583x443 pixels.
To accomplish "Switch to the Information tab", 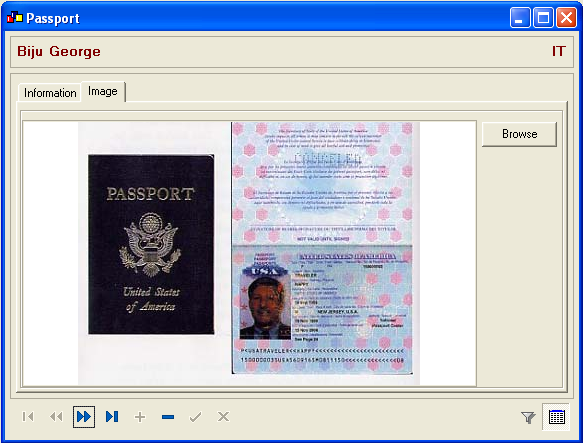I will 50,93.
